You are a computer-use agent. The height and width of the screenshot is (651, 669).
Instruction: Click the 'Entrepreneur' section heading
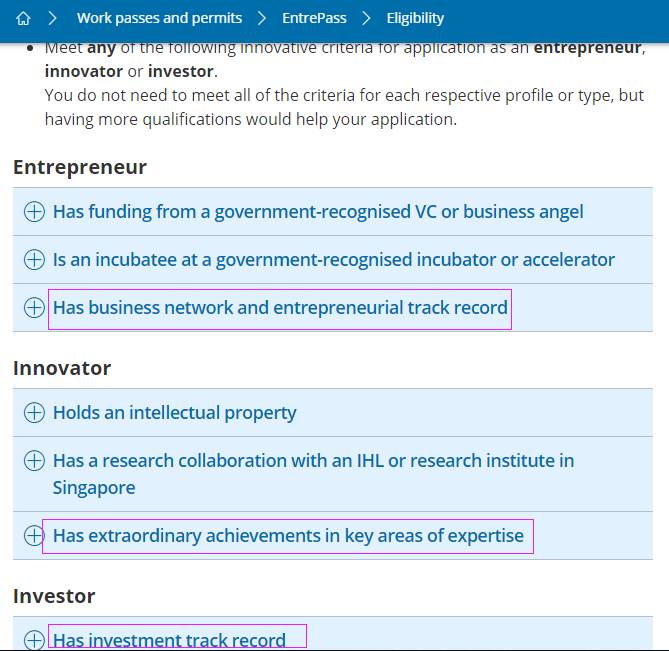click(80, 167)
